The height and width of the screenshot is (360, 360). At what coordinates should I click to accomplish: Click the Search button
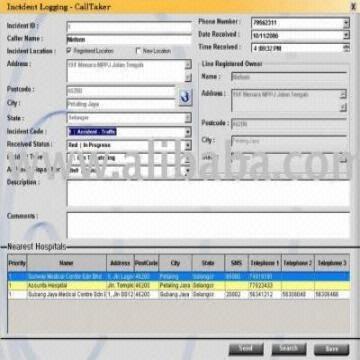(289, 349)
